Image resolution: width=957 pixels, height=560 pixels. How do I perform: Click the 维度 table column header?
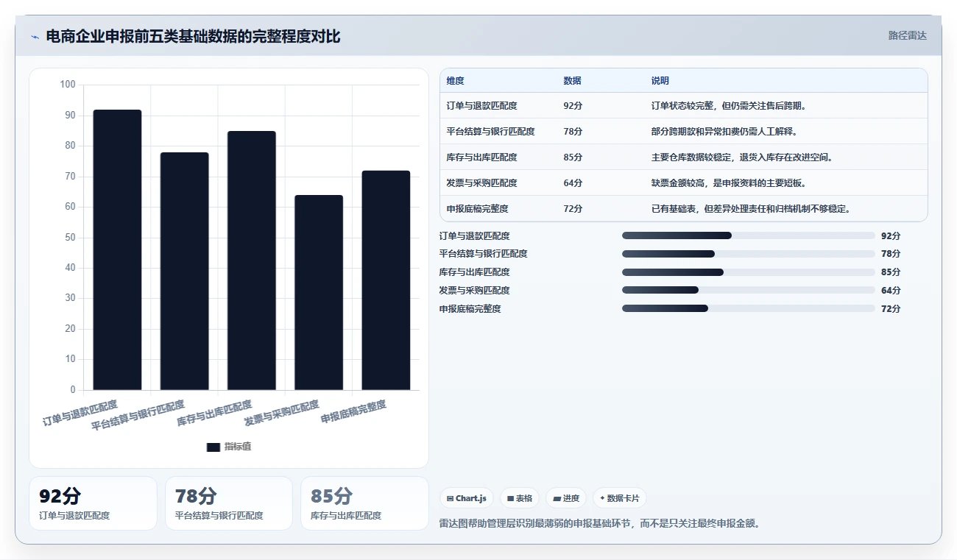(456, 81)
